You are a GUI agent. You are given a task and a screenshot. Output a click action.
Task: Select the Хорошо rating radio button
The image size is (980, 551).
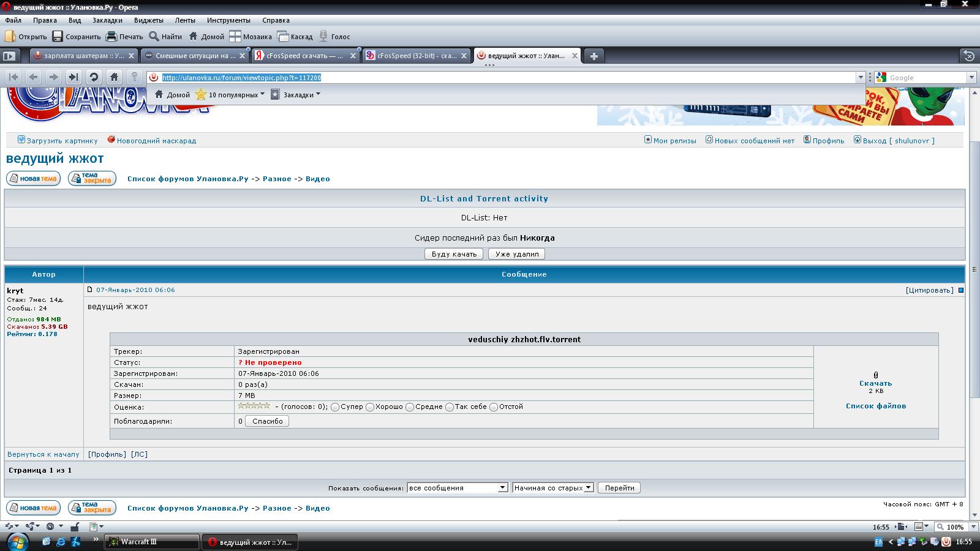click(370, 407)
